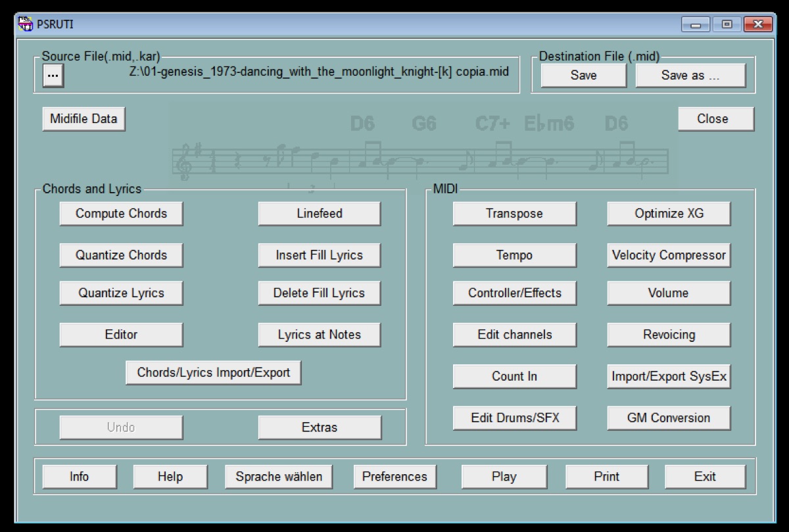Maximize the PSRUTI window
Image resolution: width=789 pixels, height=532 pixels.
click(x=726, y=24)
